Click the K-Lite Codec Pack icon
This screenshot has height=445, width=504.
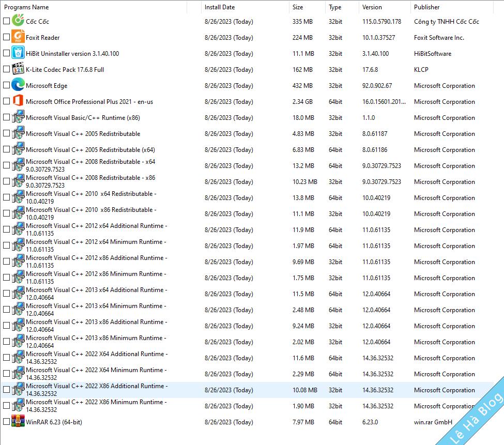[18, 69]
